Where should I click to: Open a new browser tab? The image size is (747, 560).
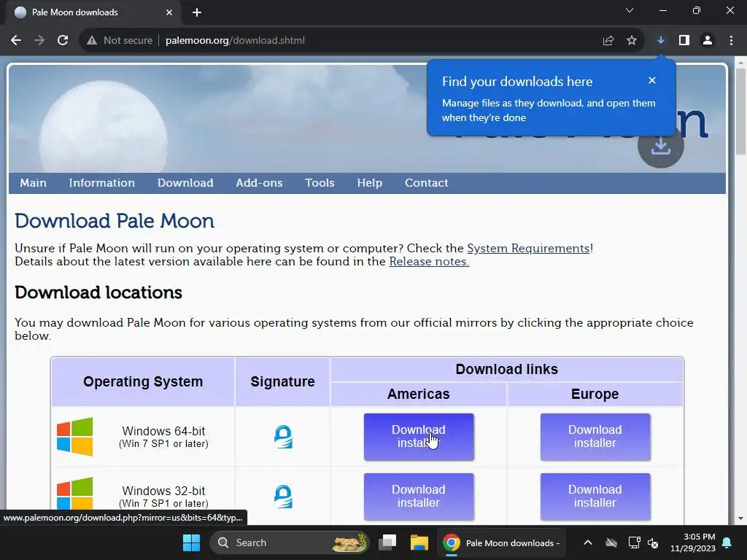tap(197, 12)
